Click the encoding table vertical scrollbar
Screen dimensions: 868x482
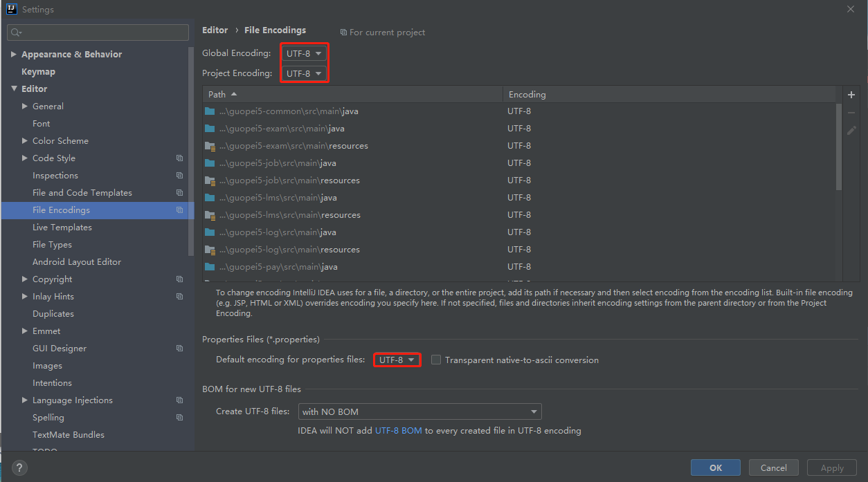(839, 147)
